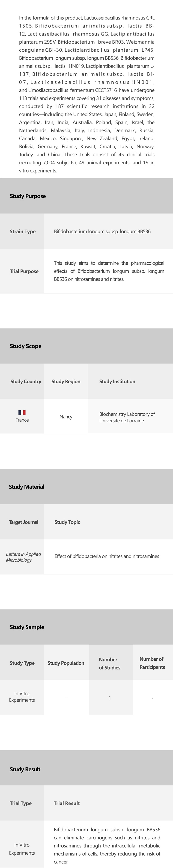The width and height of the screenshot is (173, 868).
Task: Click the Strain Type row label
Action: tap(23, 231)
